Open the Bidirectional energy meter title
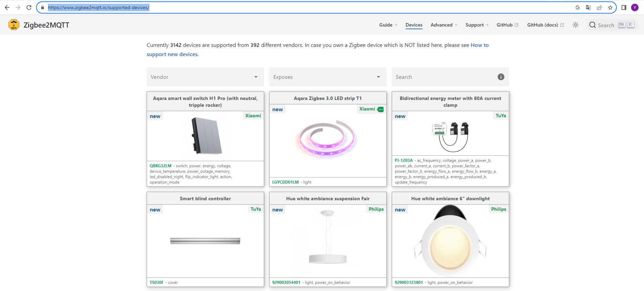 tap(450, 102)
